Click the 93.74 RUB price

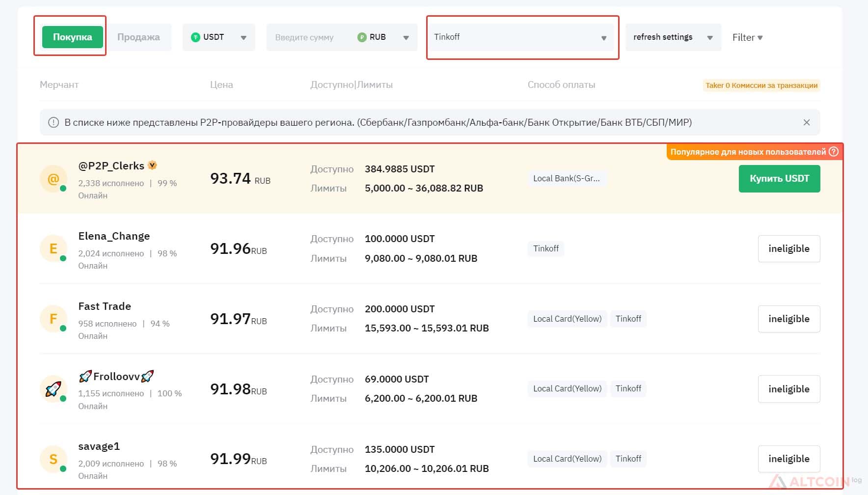tap(240, 178)
